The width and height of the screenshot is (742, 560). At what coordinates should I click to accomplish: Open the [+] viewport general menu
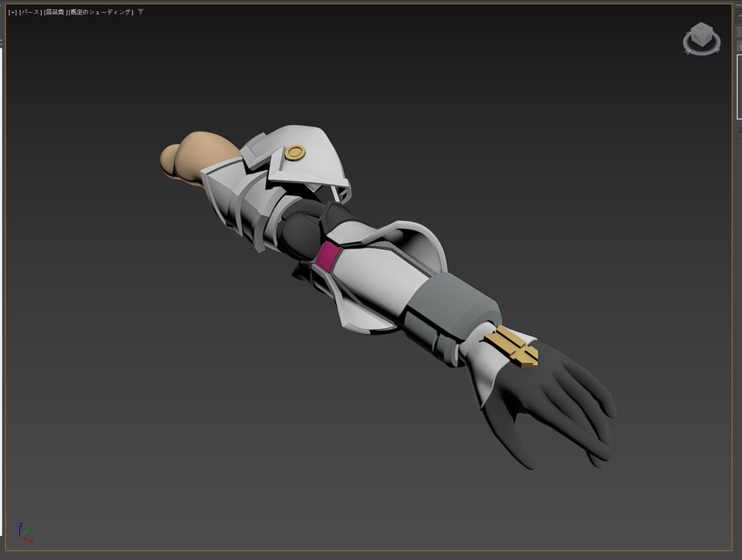pos(12,12)
